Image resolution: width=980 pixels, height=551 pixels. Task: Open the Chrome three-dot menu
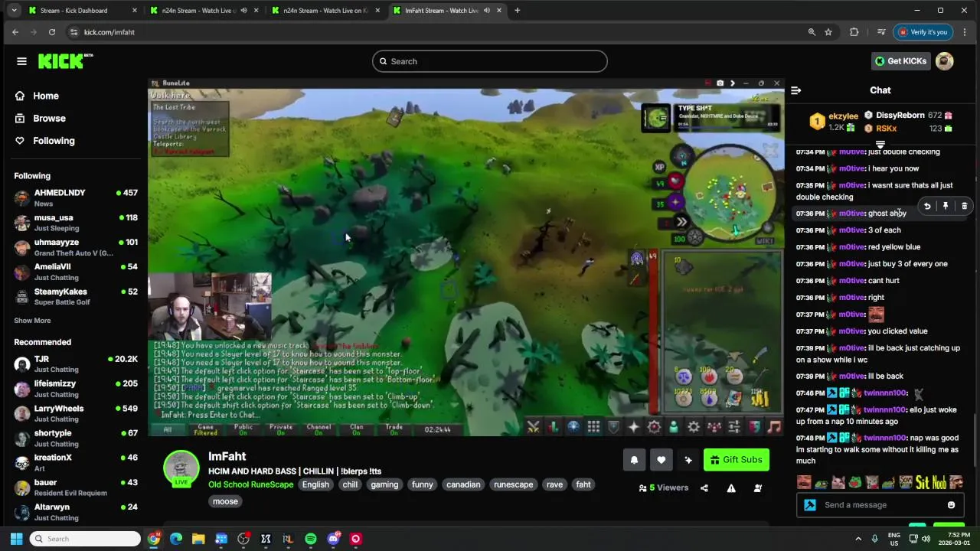coord(964,32)
